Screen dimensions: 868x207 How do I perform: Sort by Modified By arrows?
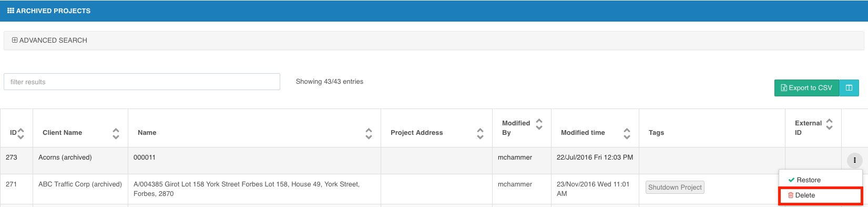tap(539, 124)
